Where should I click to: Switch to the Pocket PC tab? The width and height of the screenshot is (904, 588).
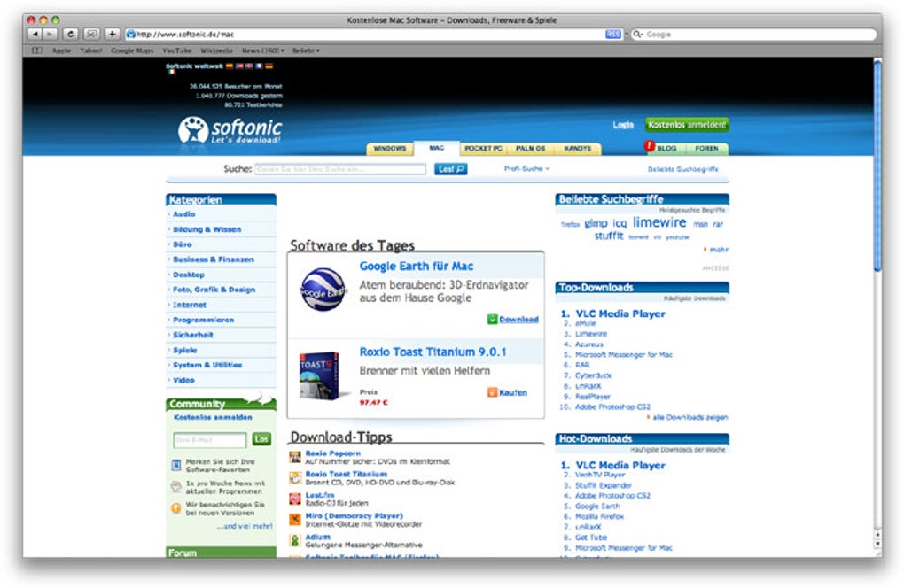(x=483, y=149)
